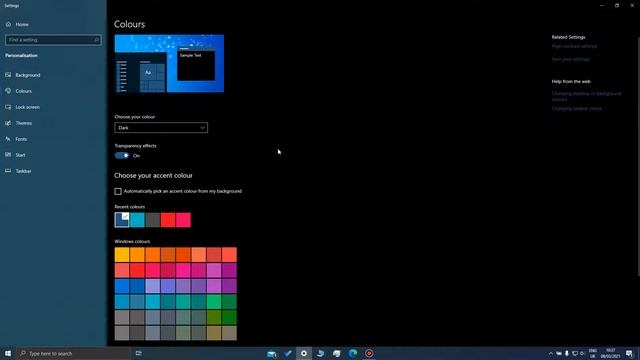Pick the cyan swatch in Recent colours

click(x=137, y=220)
